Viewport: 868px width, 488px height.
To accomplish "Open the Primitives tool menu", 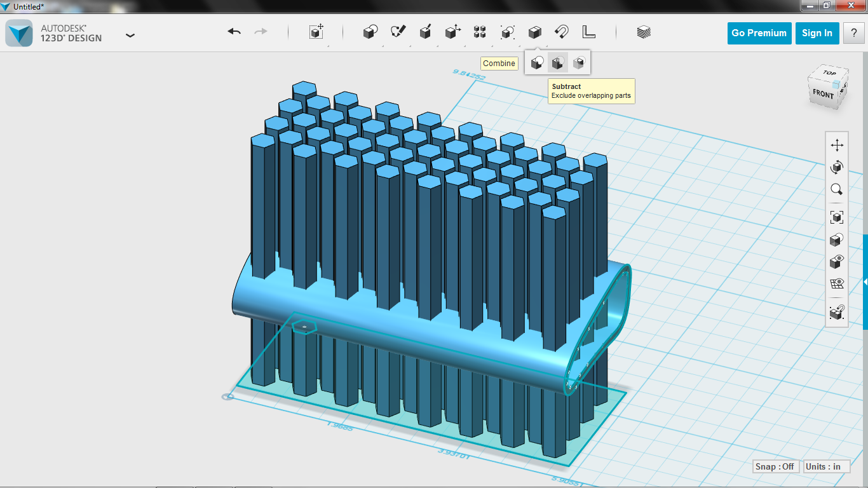I will (x=370, y=32).
